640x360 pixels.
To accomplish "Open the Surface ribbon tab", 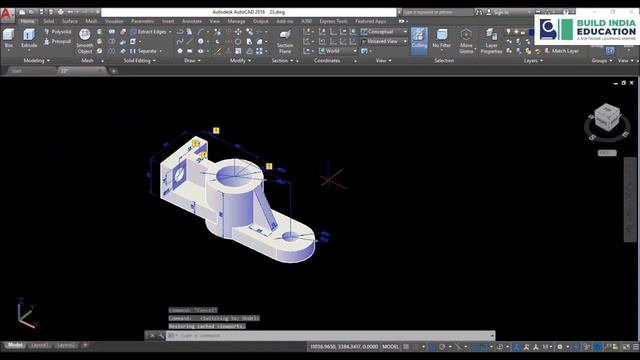I will pos(70,21).
